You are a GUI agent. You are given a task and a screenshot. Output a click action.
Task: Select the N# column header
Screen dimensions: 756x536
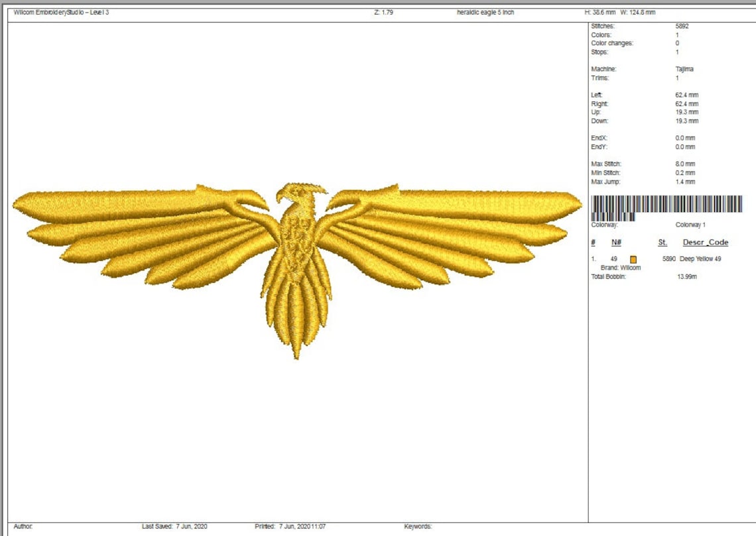pyautogui.click(x=617, y=242)
